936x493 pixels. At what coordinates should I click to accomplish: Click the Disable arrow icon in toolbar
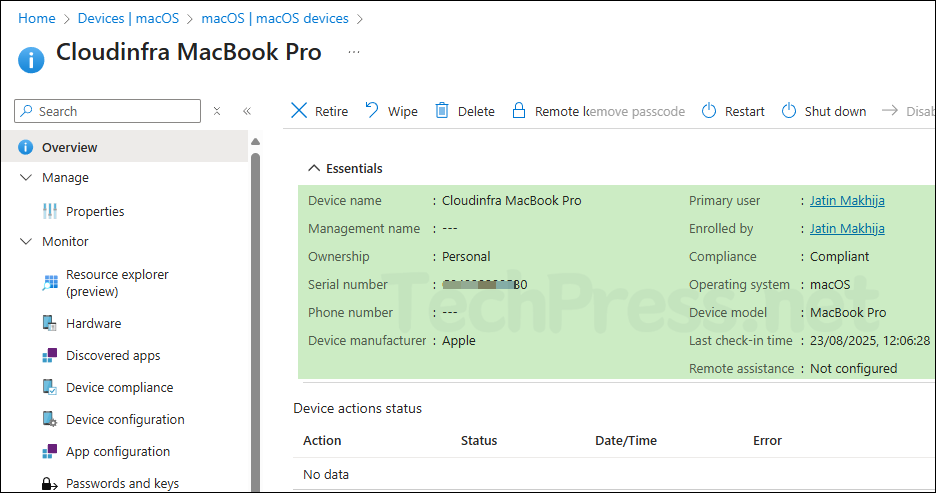889,110
